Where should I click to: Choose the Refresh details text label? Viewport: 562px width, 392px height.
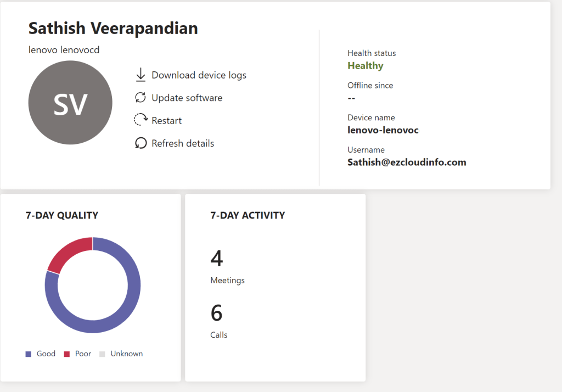(183, 143)
